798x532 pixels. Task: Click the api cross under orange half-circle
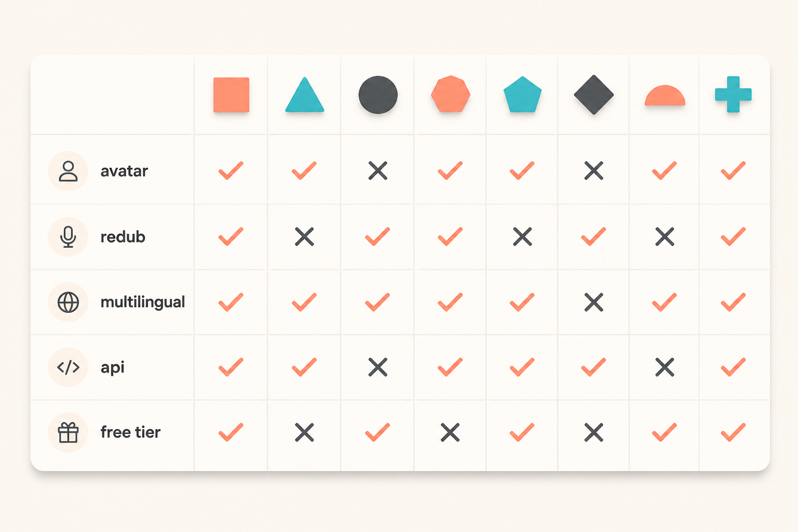[x=665, y=367]
